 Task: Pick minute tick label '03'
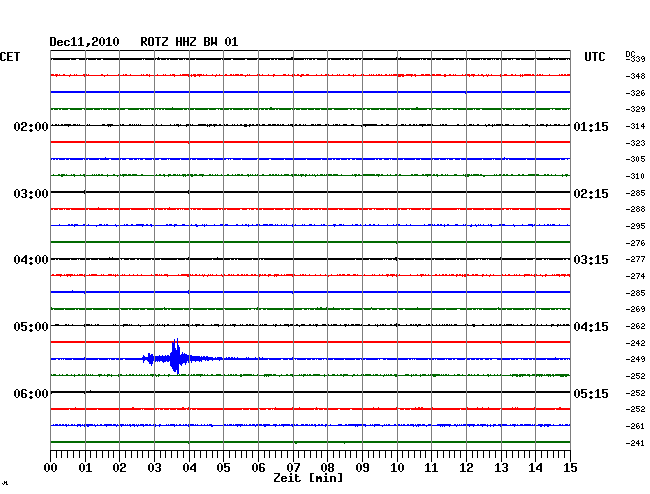(154, 468)
